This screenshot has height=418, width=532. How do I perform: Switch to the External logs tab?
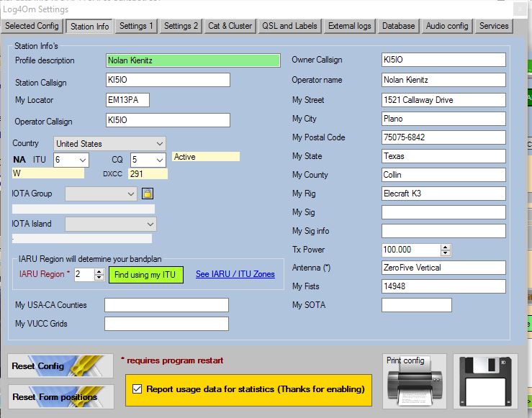349,26
